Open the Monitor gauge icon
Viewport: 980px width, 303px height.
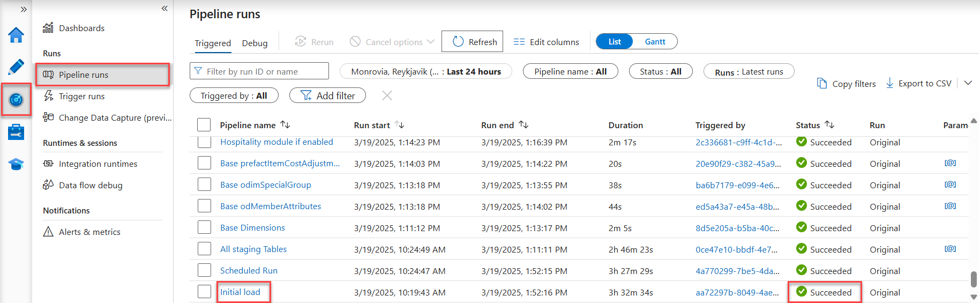pos(16,100)
